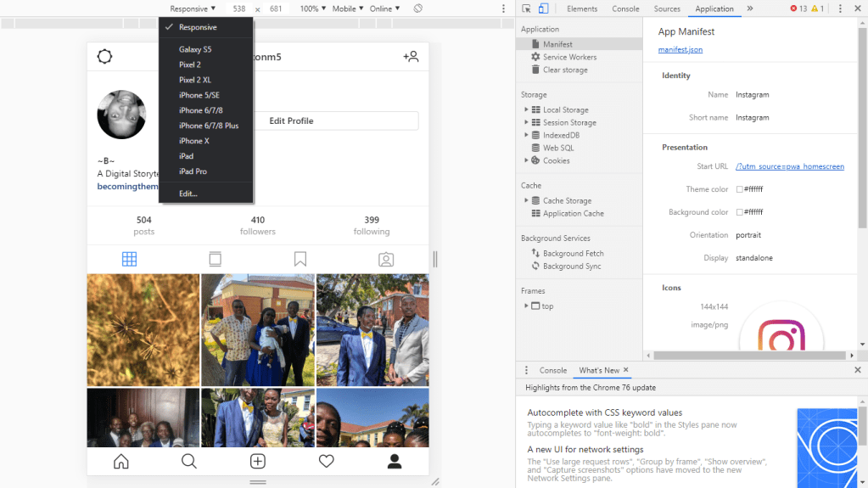Click the viewport width input field
868x488 pixels.
pyautogui.click(x=239, y=8)
